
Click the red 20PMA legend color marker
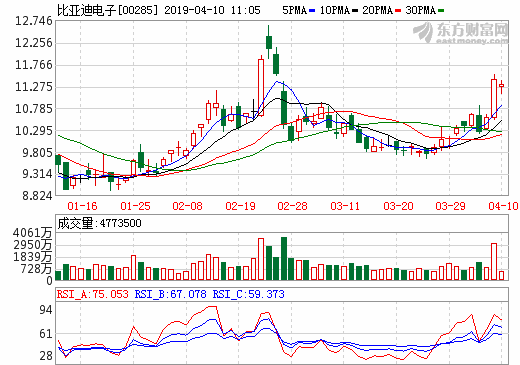pyautogui.click(x=398, y=11)
